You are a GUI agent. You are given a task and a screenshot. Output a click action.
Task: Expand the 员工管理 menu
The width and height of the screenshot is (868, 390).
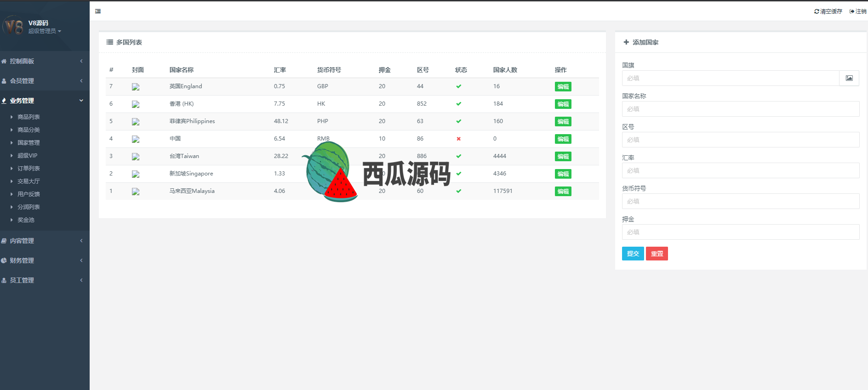[45, 280]
